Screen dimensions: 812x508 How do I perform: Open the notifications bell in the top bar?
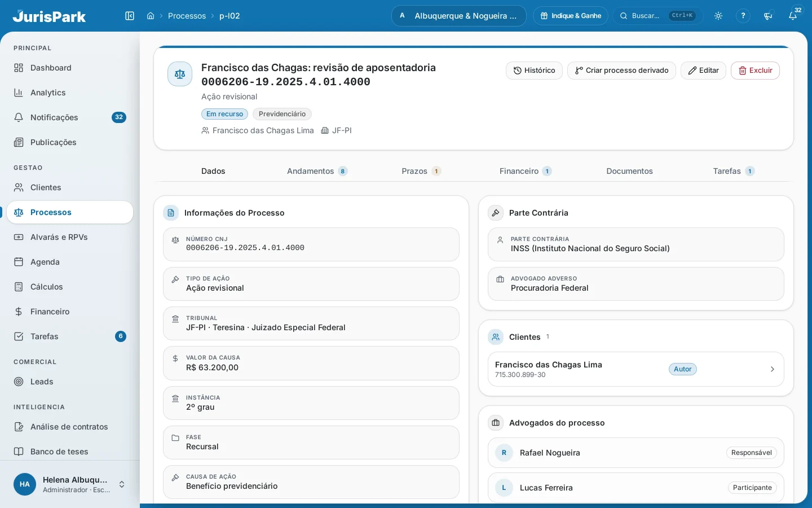point(793,16)
